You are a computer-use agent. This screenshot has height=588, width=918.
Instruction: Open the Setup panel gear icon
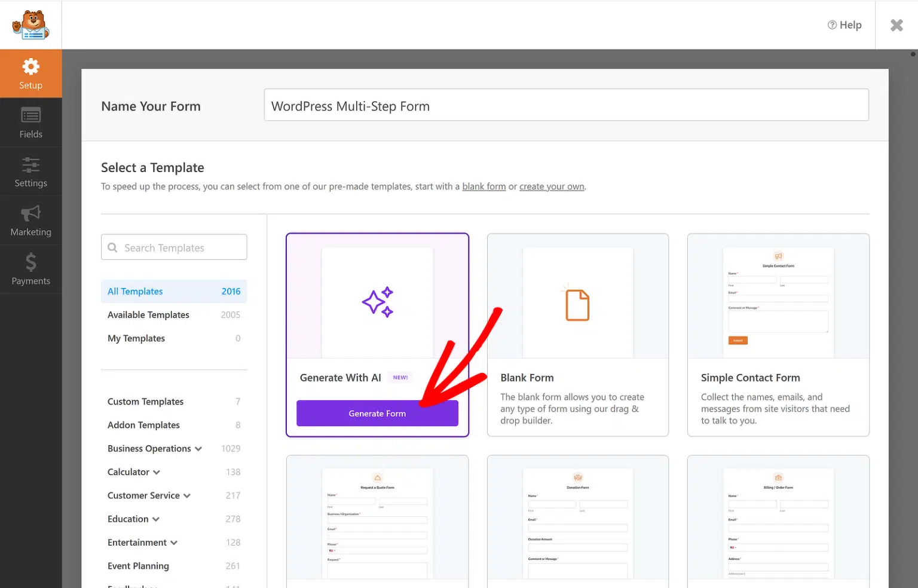coord(30,67)
